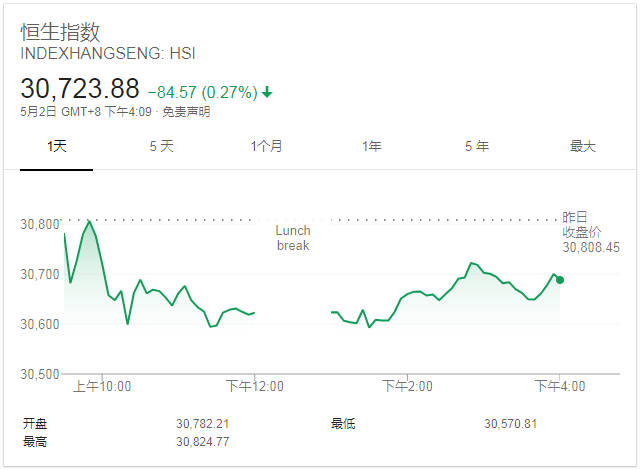Image resolution: width=640 pixels, height=470 pixels.
Task: Click the 30,723.88 index value
Action: coord(80,88)
